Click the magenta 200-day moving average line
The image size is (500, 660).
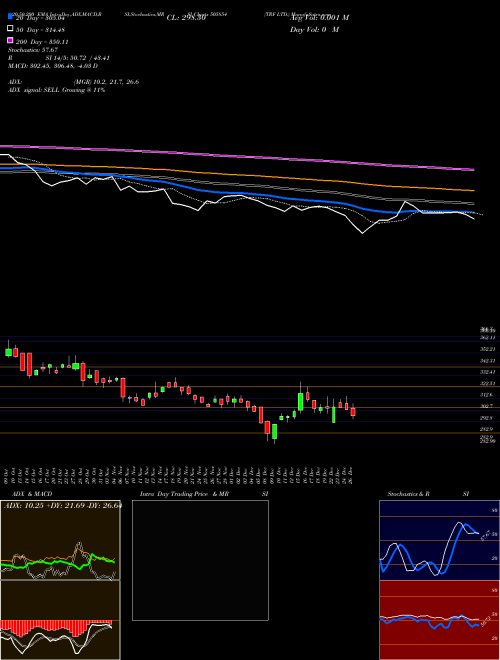(236, 157)
